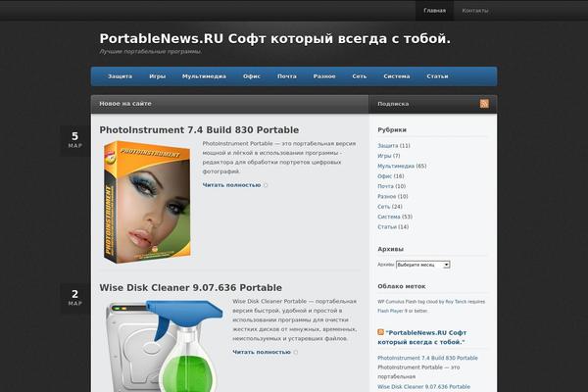The width and height of the screenshot is (588, 392).
Task: Click the 5 МАР date badge
Action: click(x=75, y=140)
